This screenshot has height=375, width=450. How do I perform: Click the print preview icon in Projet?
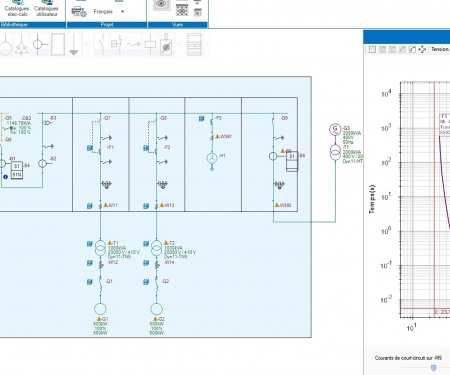pos(79,12)
